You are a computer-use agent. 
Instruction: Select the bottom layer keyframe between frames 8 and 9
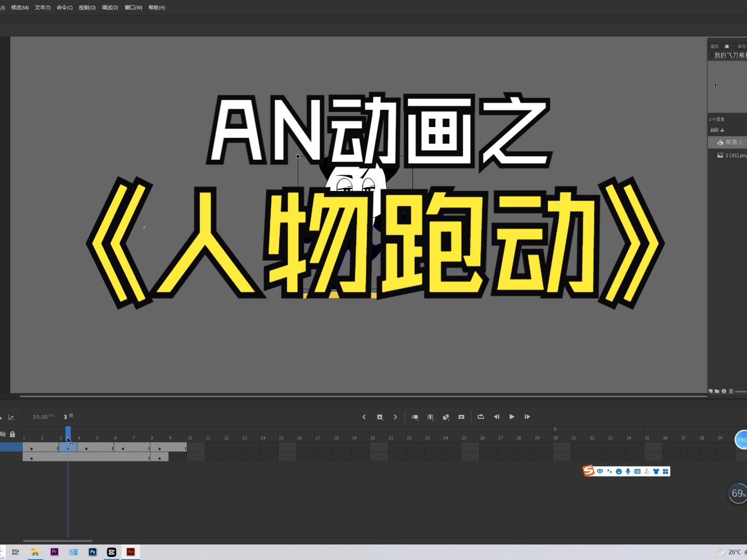pyautogui.click(x=159, y=458)
